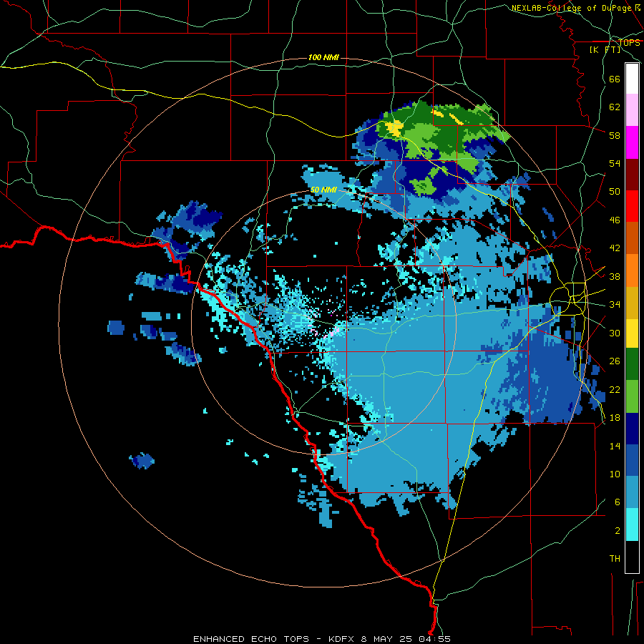Click the bright red 46-50 kft swatch

click(x=632, y=206)
